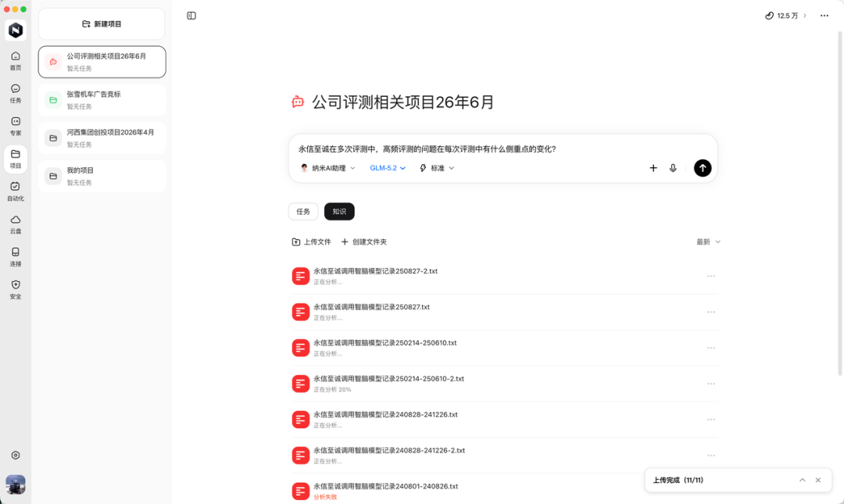Image resolution: width=844 pixels, height=504 pixels.
Task: Open the 12.5 万 credits balance
Action: point(786,16)
